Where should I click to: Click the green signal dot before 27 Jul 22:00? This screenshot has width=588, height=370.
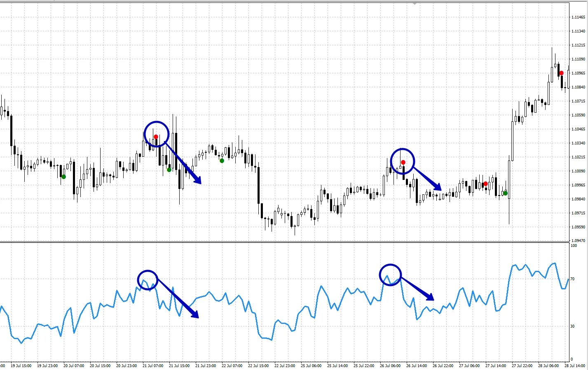(x=505, y=193)
